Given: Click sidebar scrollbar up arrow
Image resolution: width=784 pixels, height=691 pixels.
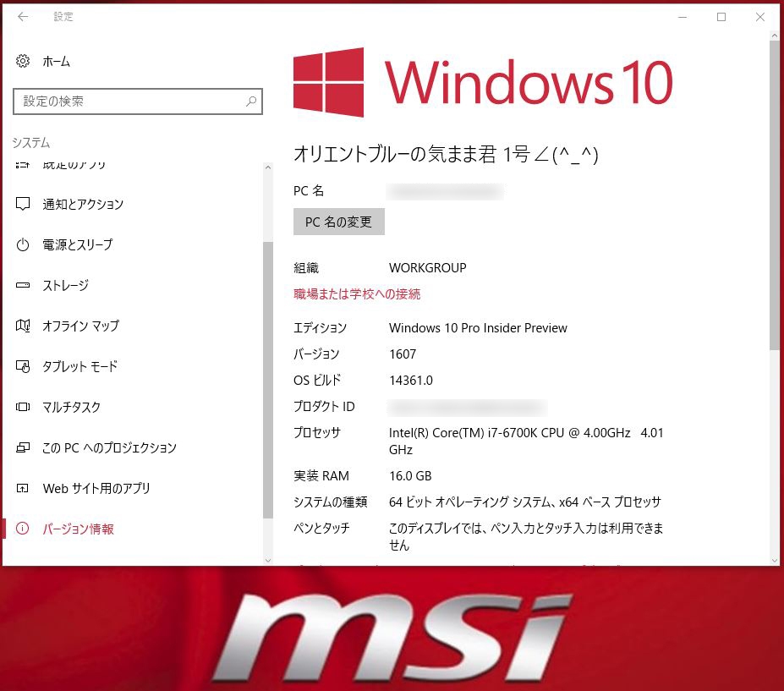Looking at the screenshot, I should coord(268,167).
